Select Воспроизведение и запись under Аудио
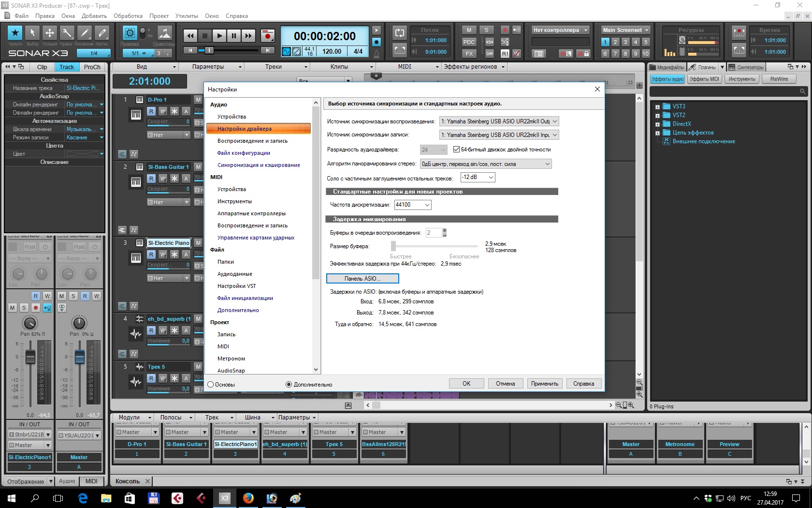Screen dimensions: 812x508 coord(252,141)
